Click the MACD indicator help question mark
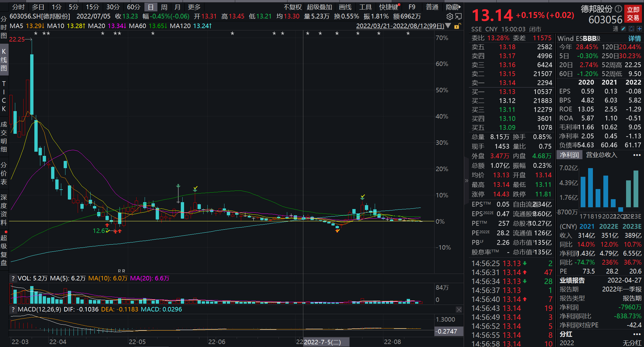The width and height of the screenshot is (644, 347). [13, 309]
